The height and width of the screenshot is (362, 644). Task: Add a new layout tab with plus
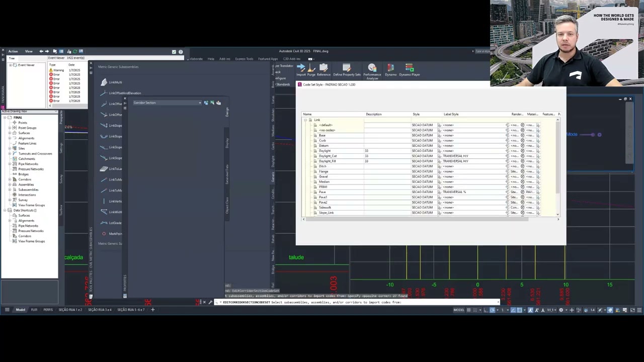click(152, 310)
